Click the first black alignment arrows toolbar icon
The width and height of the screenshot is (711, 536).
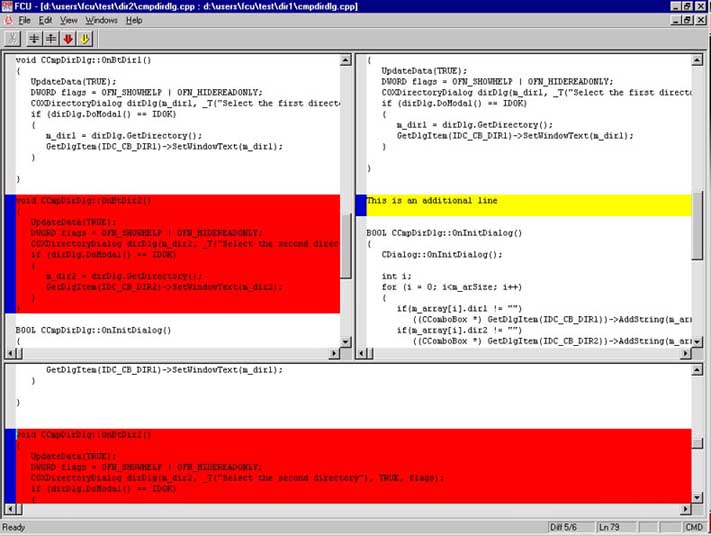click(33, 39)
